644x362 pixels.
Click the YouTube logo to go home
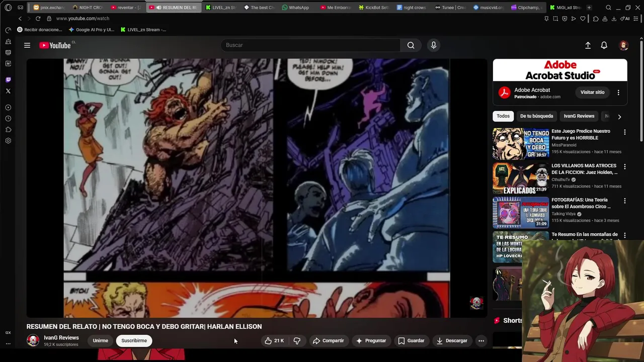(x=55, y=45)
